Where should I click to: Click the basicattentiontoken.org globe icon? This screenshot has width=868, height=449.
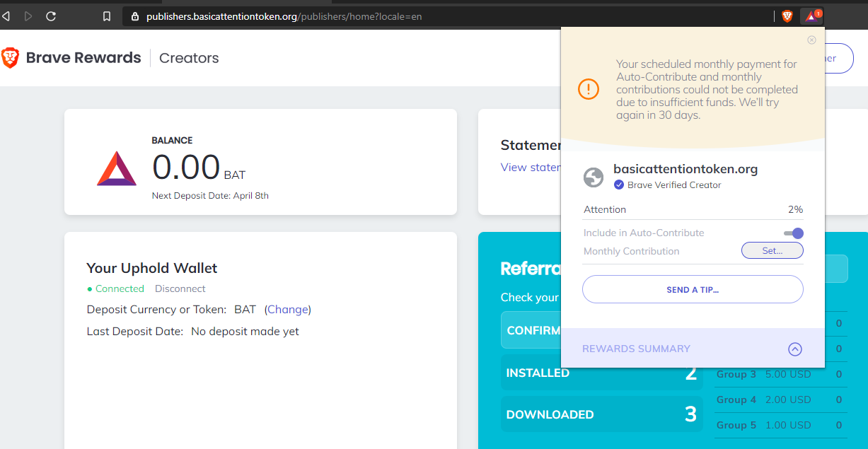(594, 177)
